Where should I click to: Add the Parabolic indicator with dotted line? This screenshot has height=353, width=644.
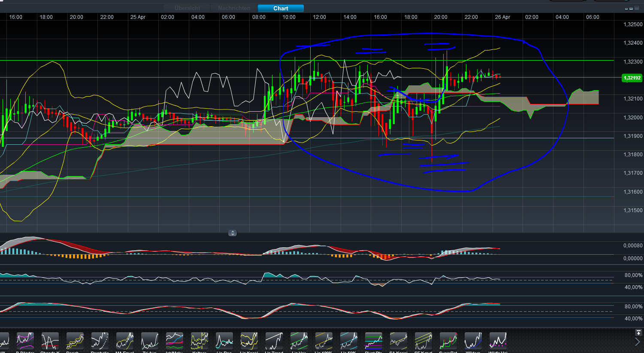click(100, 341)
